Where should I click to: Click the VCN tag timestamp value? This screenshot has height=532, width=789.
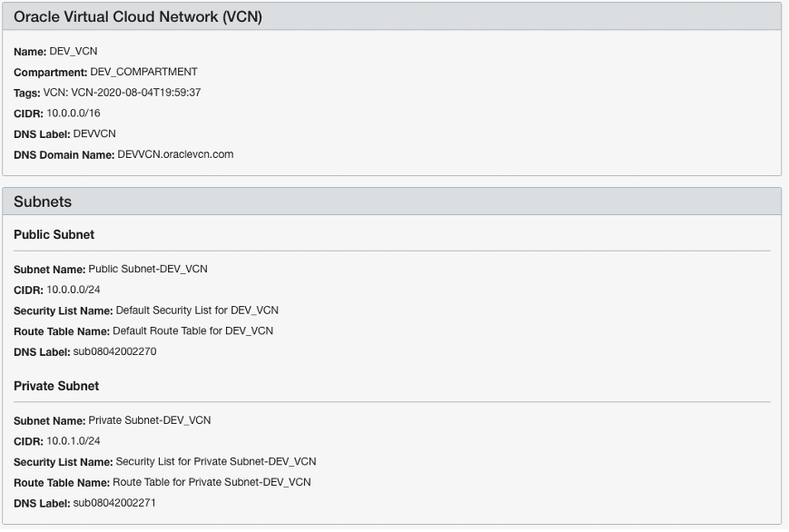pos(122,93)
